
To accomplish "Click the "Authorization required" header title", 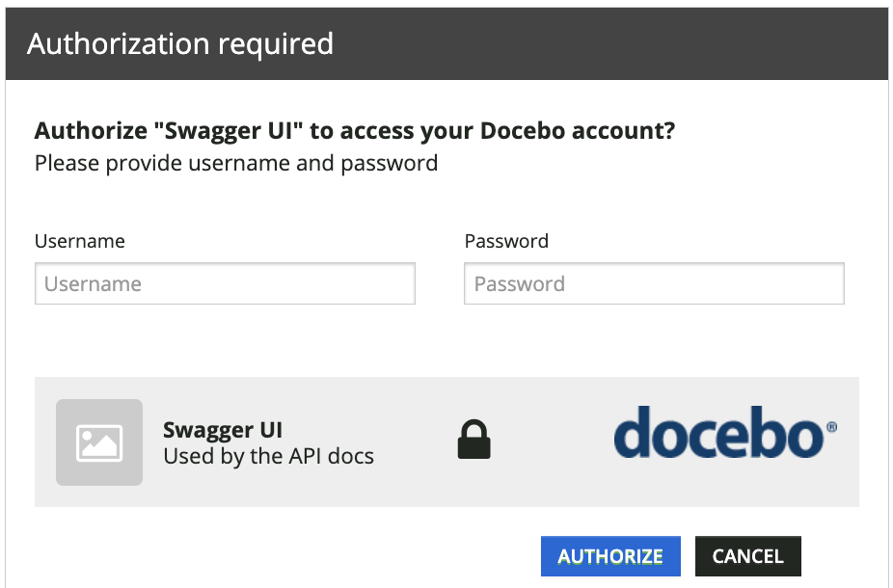I will [180, 44].
